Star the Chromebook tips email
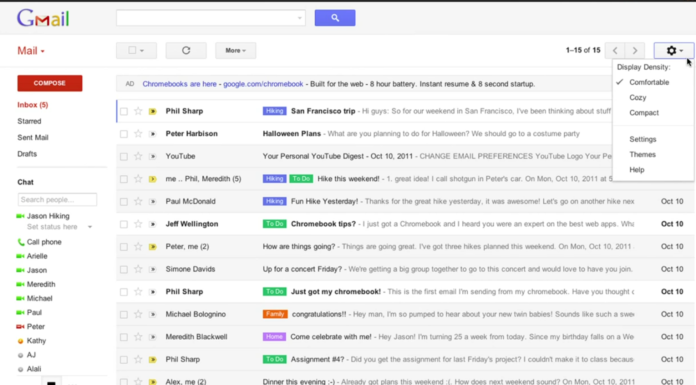The image size is (696, 385). point(138,224)
